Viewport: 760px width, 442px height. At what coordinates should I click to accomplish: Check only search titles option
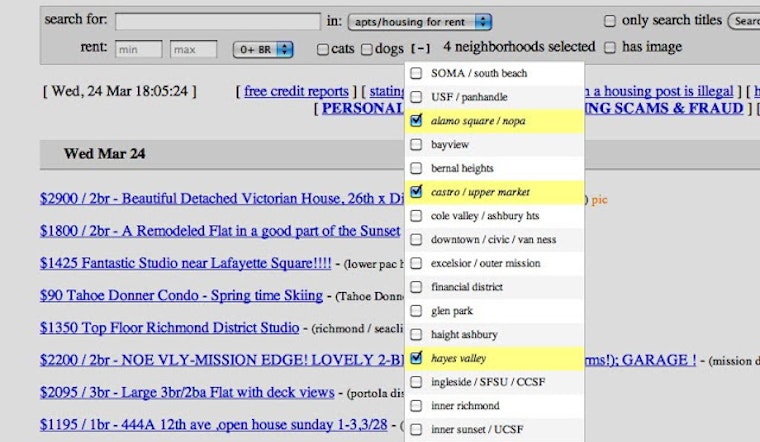(x=610, y=20)
